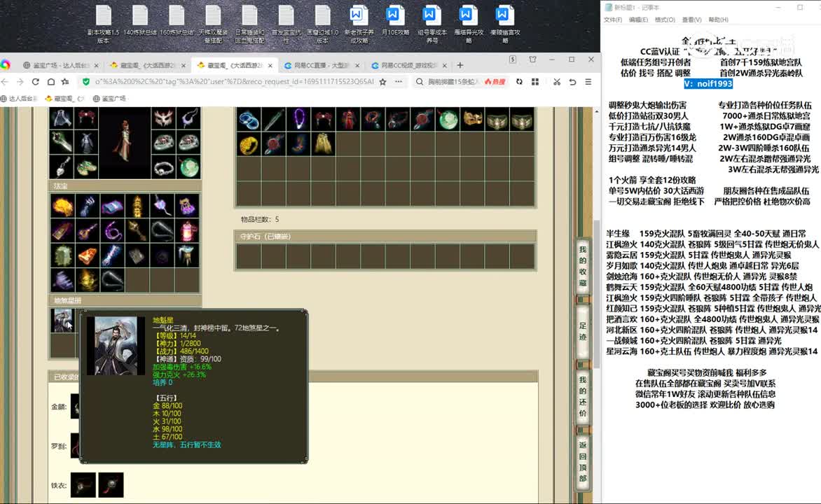Open the address bar more options ellipsis
821x504 pixels.
[x=399, y=82]
